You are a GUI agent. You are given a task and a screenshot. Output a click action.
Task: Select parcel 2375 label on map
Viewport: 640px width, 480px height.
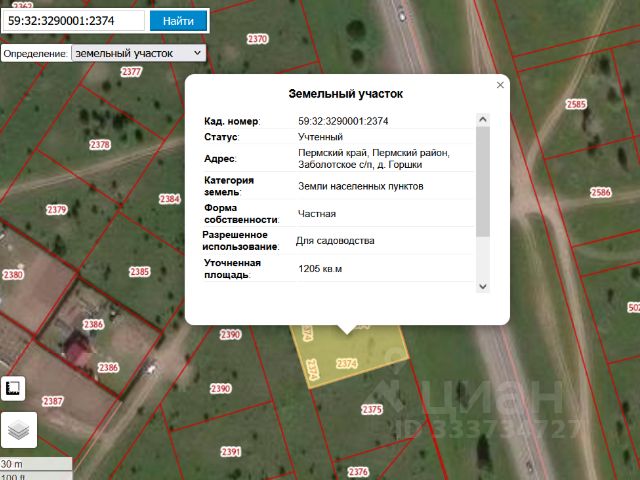click(x=372, y=409)
